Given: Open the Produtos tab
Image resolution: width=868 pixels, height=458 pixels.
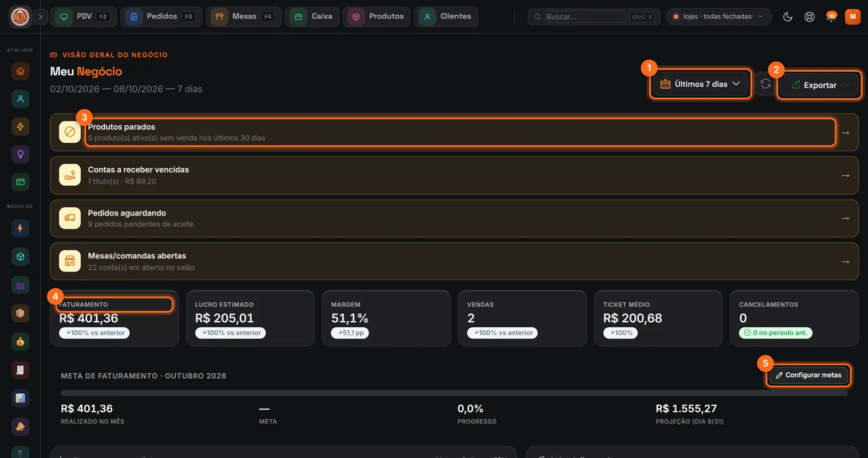Looking at the screenshot, I should pos(376,17).
